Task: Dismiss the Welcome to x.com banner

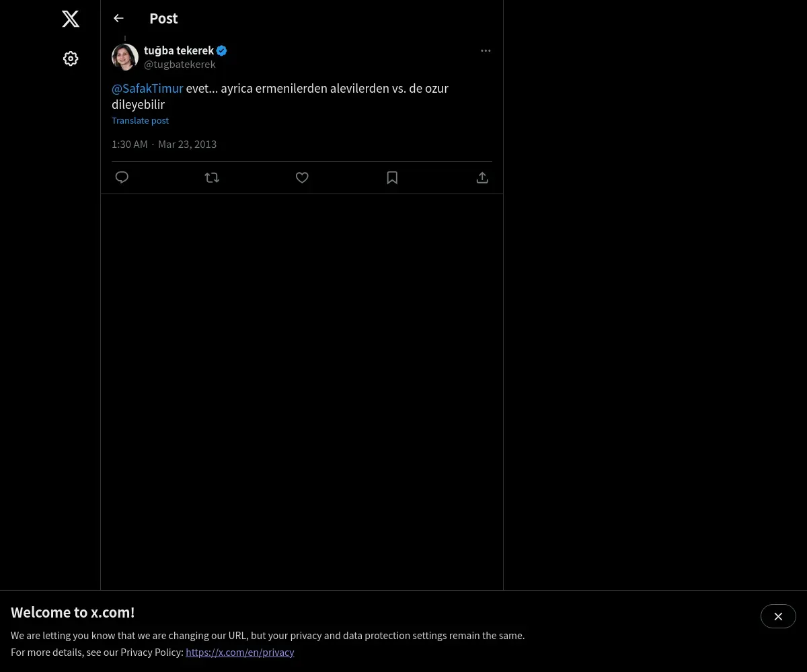Action: (x=778, y=616)
